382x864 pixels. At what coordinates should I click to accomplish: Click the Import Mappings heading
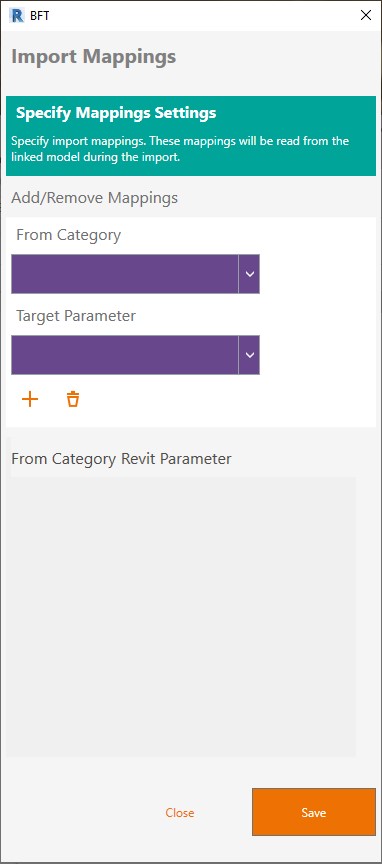coord(94,56)
